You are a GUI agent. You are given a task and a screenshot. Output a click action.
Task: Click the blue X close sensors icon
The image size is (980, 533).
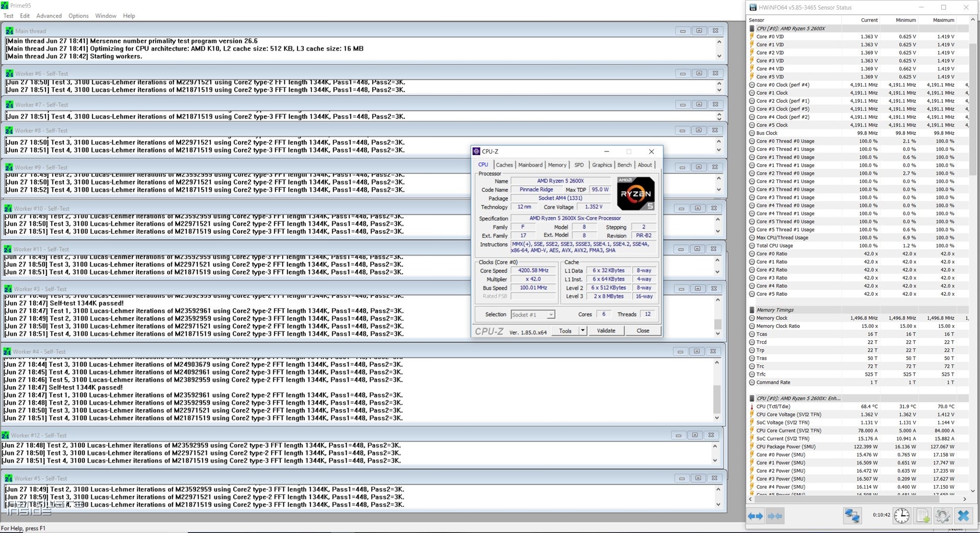click(963, 516)
